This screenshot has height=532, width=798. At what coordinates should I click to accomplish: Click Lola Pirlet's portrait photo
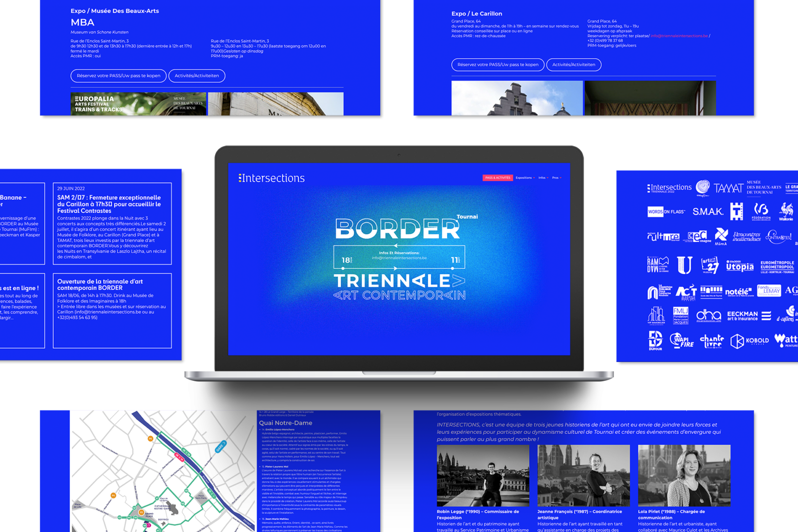(684, 476)
